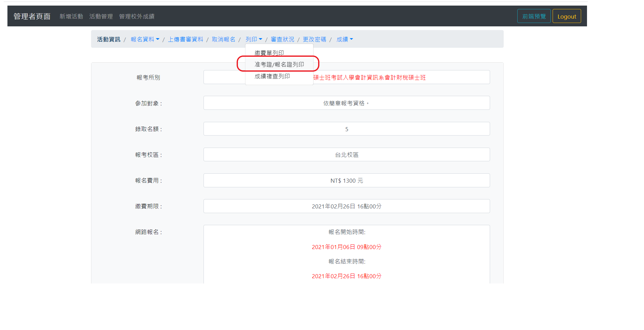Click the 繳費期限 label
Viewport: 644px width, 330px height.
(149, 206)
